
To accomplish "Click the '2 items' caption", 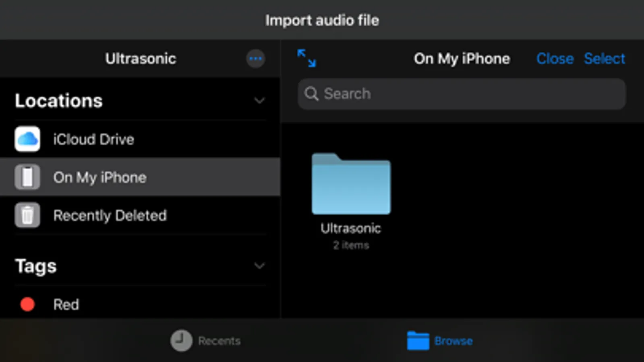I will click(351, 245).
